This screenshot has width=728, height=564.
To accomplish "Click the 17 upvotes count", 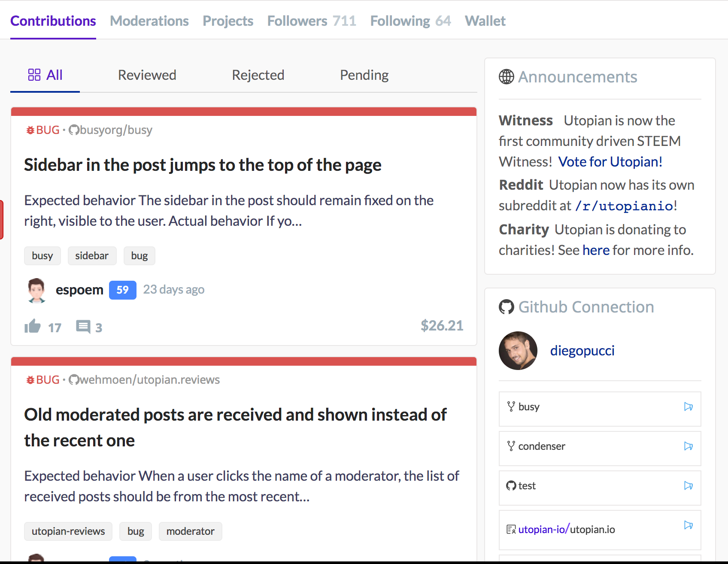I will tap(55, 328).
